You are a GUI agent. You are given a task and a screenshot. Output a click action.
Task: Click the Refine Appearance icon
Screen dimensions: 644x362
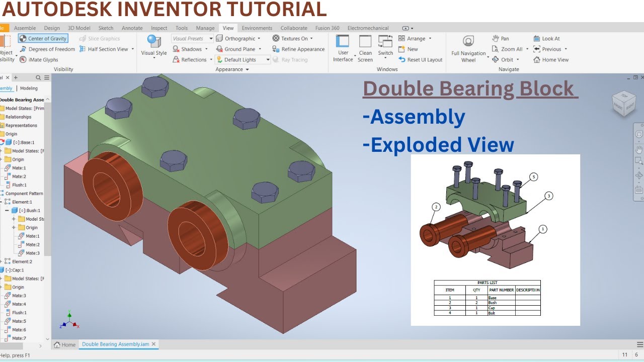[x=276, y=49]
